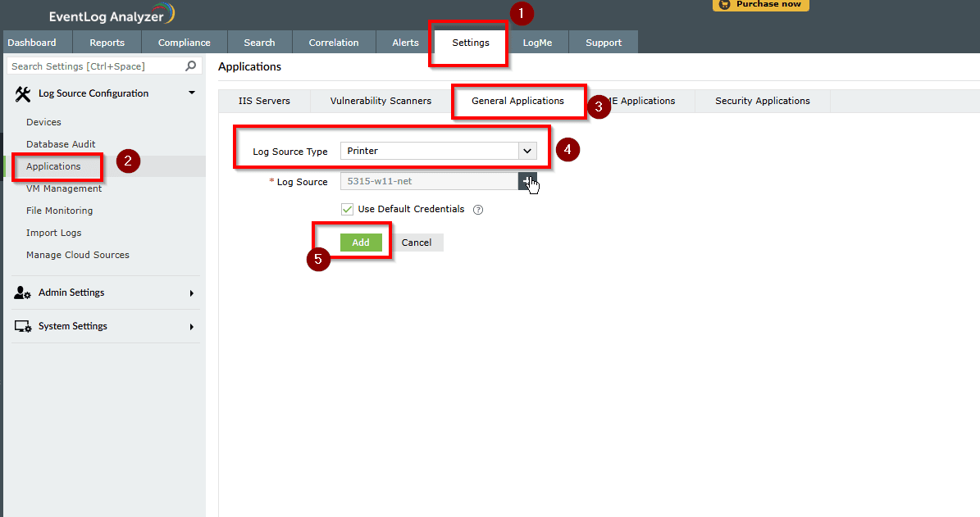Image resolution: width=980 pixels, height=517 pixels.
Task: Collapse the Log Source Configuration section
Action: [192, 93]
